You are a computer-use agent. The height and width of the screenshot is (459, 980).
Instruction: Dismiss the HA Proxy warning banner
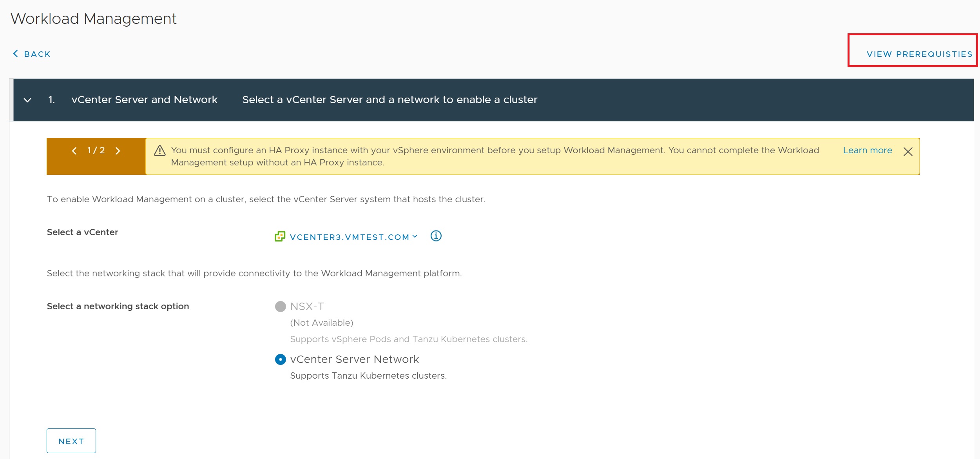(x=908, y=152)
